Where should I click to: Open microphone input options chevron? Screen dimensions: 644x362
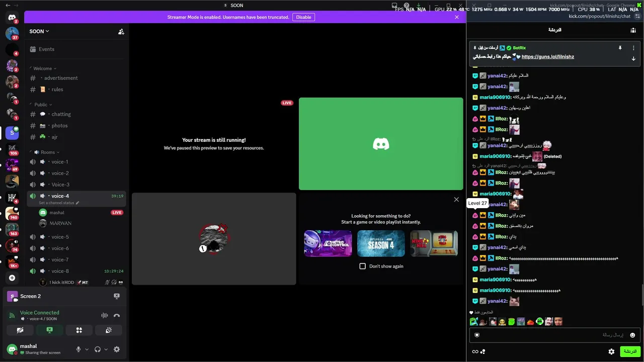[87, 349]
